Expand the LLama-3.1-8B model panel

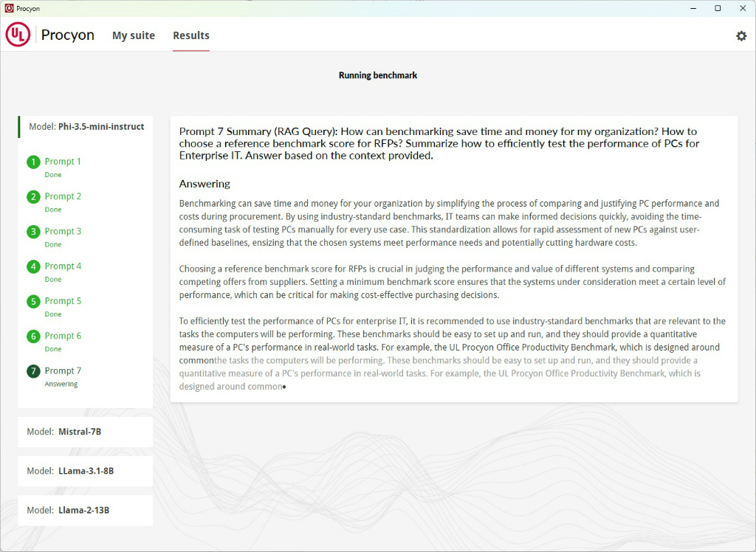point(86,471)
